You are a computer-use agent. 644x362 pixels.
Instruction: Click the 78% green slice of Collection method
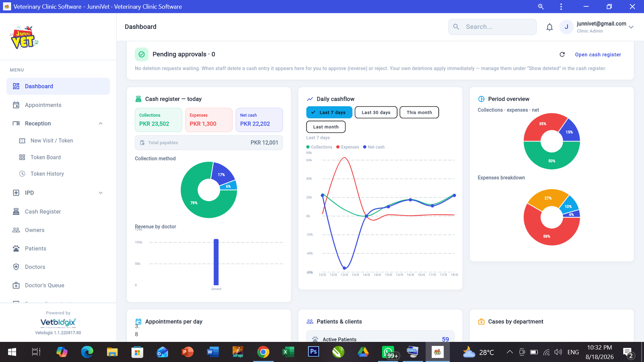(x=194, y=203)
